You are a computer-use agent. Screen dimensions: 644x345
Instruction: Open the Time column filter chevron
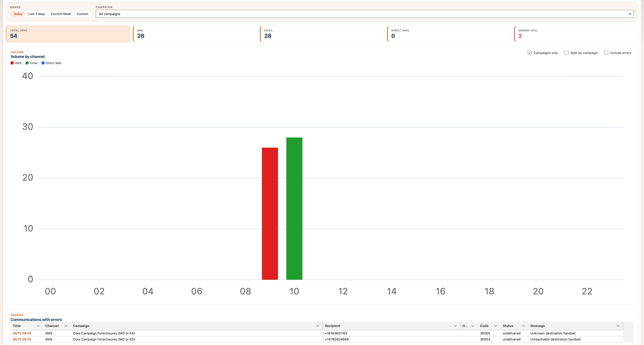click(38, 326)
